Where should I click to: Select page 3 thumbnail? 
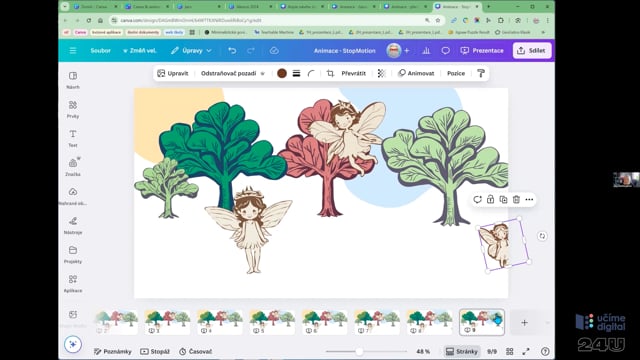click(x=167, y=322)
